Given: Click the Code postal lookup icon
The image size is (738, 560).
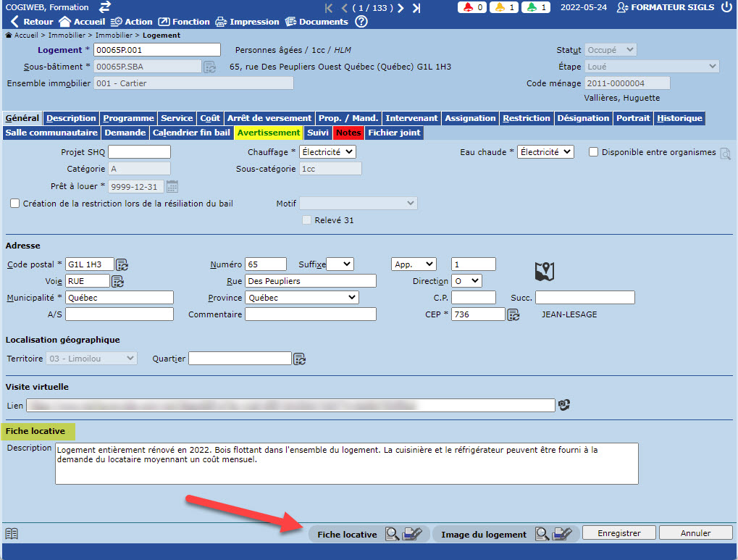Looking at the screenshot, I should [x=122, y=264].
